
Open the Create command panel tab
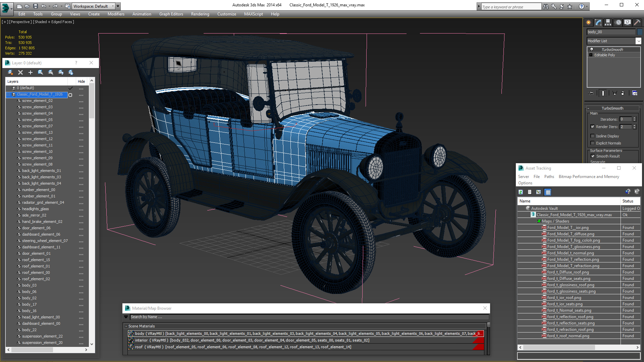pyautogui.click(x=589, y=22)
